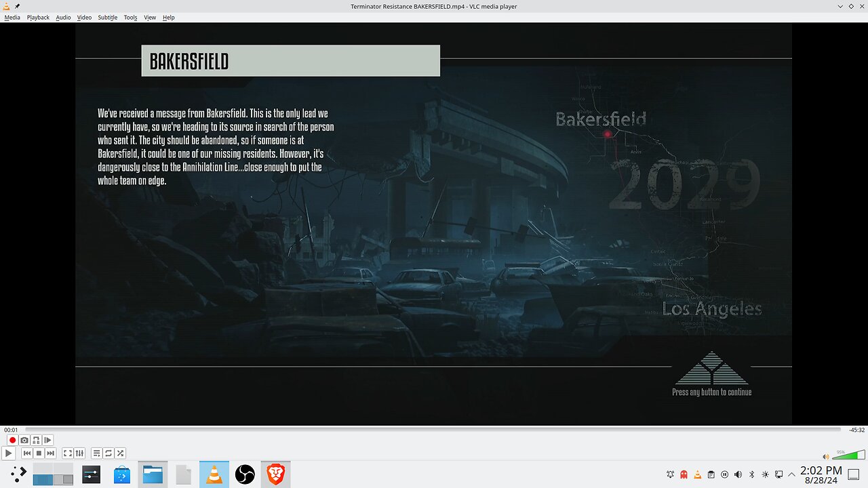Select the VLC task in the taskbar
868x488 pixels.
[214, 474]
